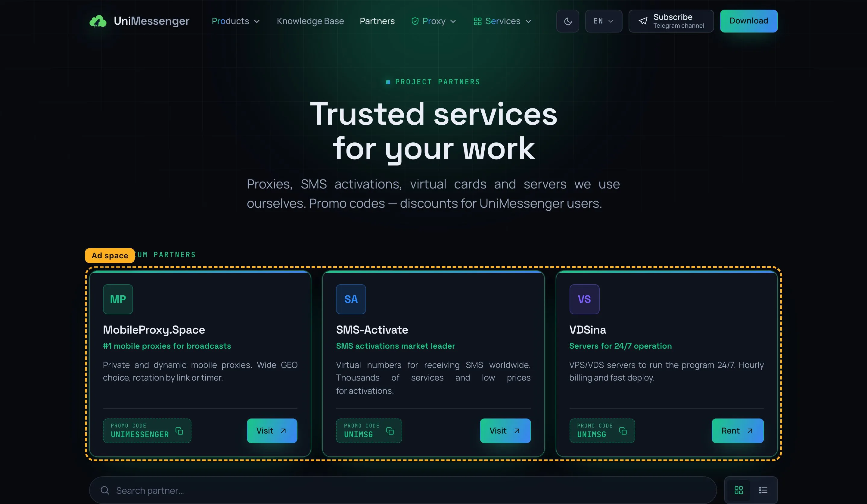Click the MP logo badge

(x=118, y=299)
